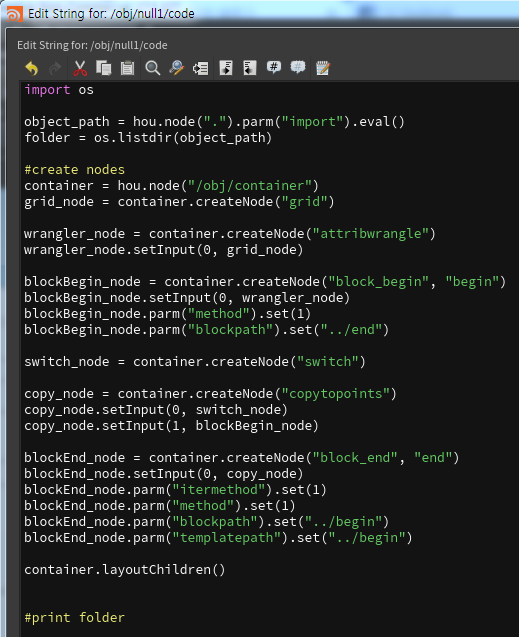Cut selection with the scissors icon

pyautogui.click(x=80, y=68)
